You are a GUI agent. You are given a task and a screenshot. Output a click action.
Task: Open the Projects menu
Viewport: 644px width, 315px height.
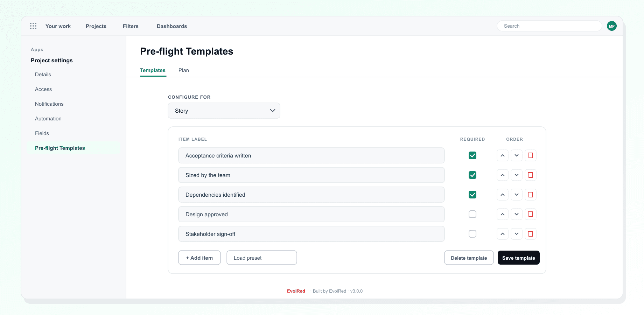[96, 26]
